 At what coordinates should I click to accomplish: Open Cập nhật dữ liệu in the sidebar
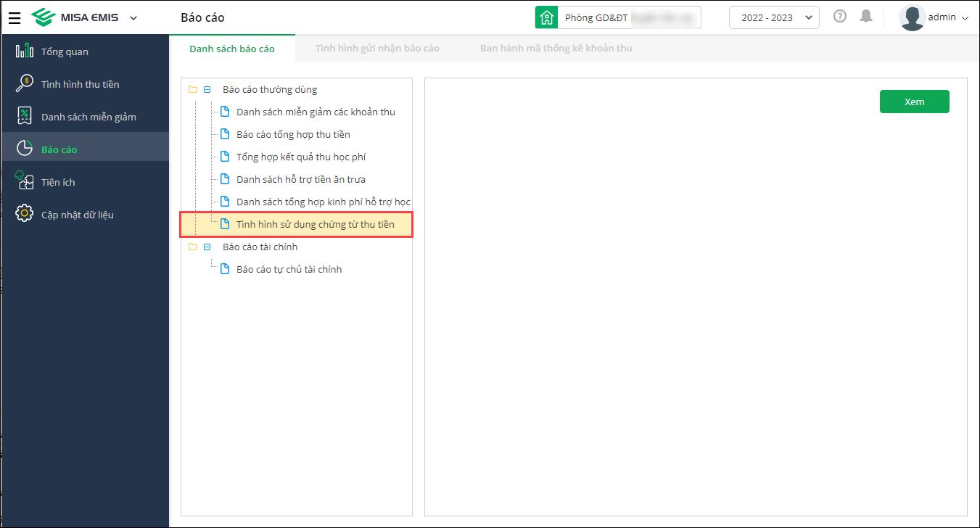[85, 215]
